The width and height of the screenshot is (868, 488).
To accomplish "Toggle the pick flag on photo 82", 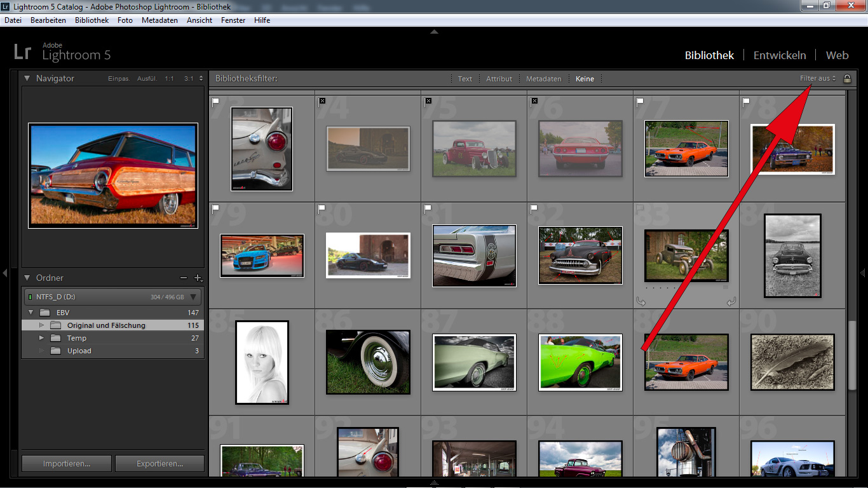I will [534, 208].
